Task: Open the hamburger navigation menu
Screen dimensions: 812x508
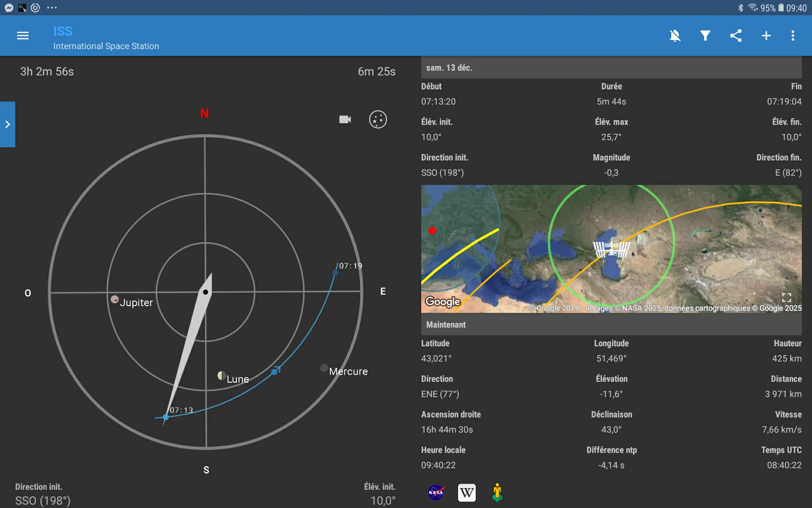Action: coord(23,36)
